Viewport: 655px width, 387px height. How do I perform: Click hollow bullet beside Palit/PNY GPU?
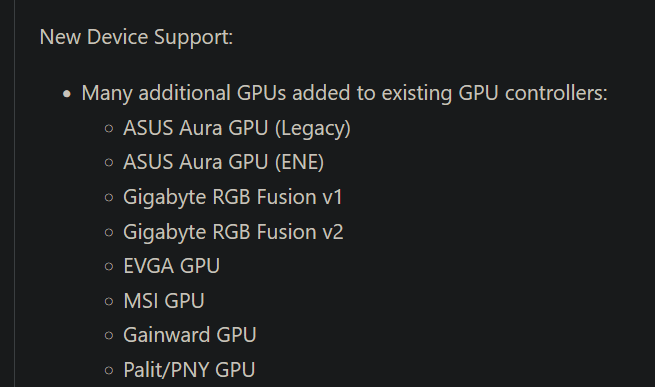click(109, 370)
